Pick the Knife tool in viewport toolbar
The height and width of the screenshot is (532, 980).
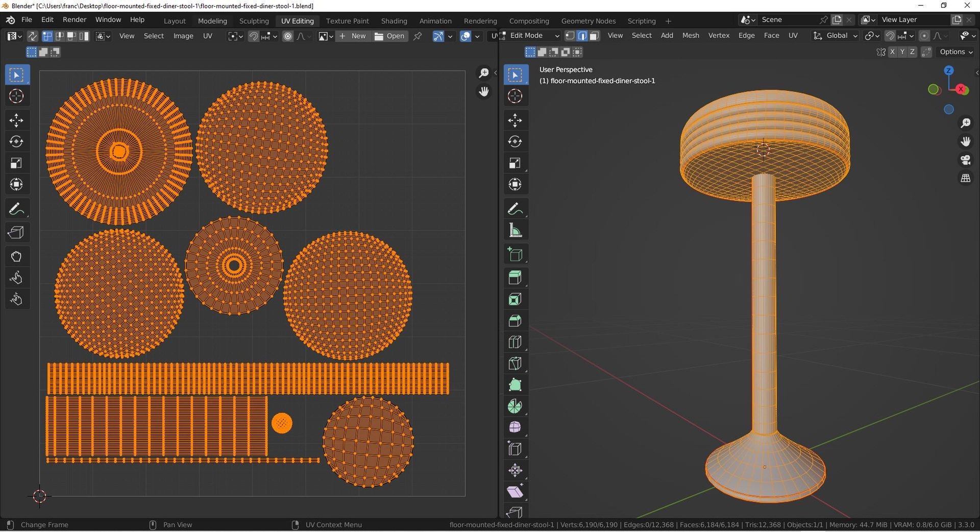tap(515, 364)
